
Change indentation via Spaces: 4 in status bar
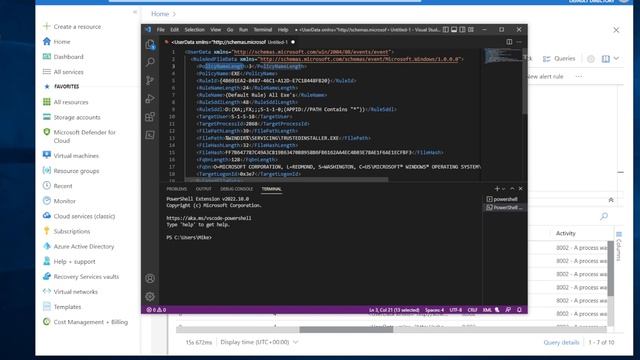(x=434, y=310)
